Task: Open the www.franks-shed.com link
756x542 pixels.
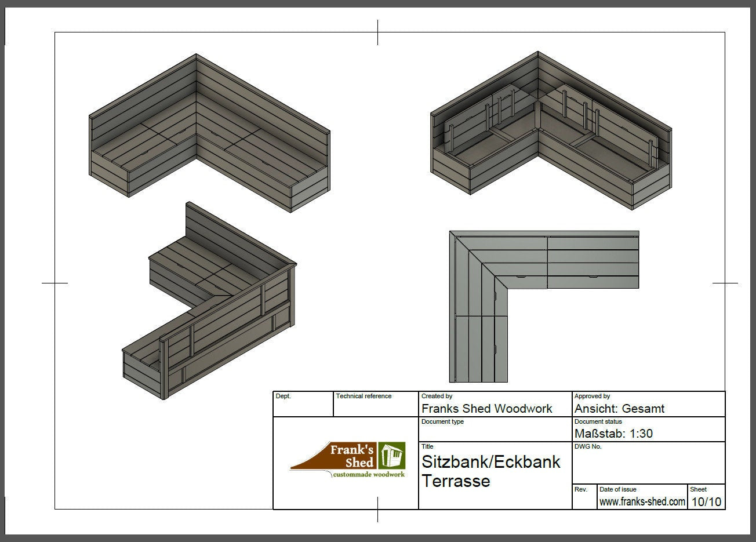Action: (x=642, y=502)
